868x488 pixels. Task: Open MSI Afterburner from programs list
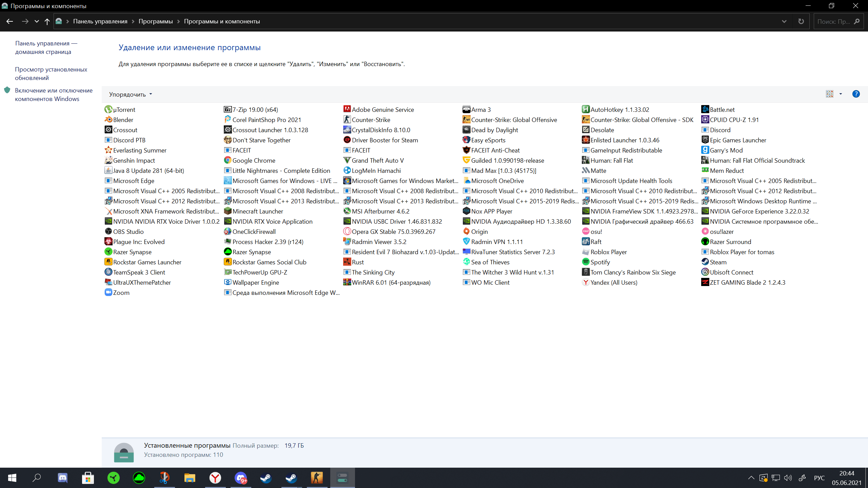point(380,211)
